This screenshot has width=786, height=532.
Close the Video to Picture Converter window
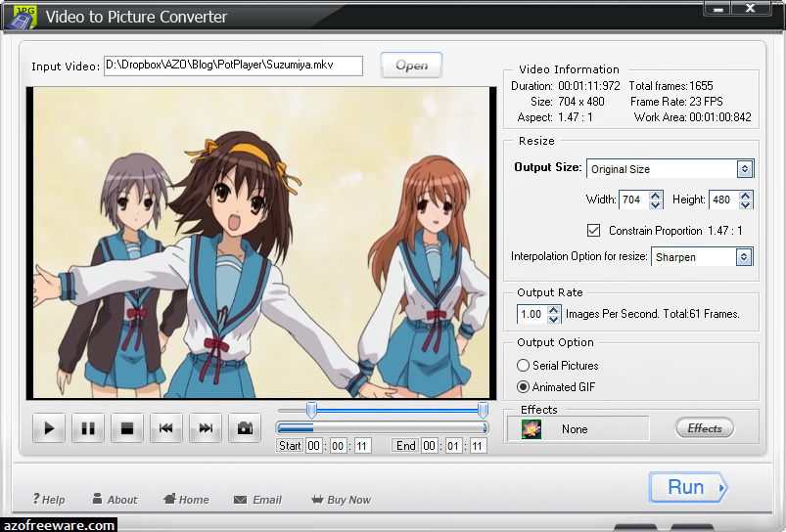[x=751, y=9]
